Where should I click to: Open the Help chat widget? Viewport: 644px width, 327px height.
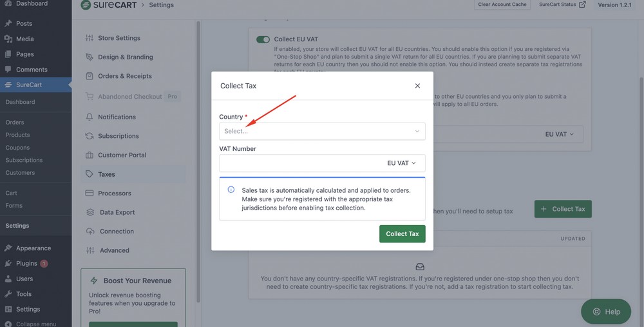coord(605,312)
